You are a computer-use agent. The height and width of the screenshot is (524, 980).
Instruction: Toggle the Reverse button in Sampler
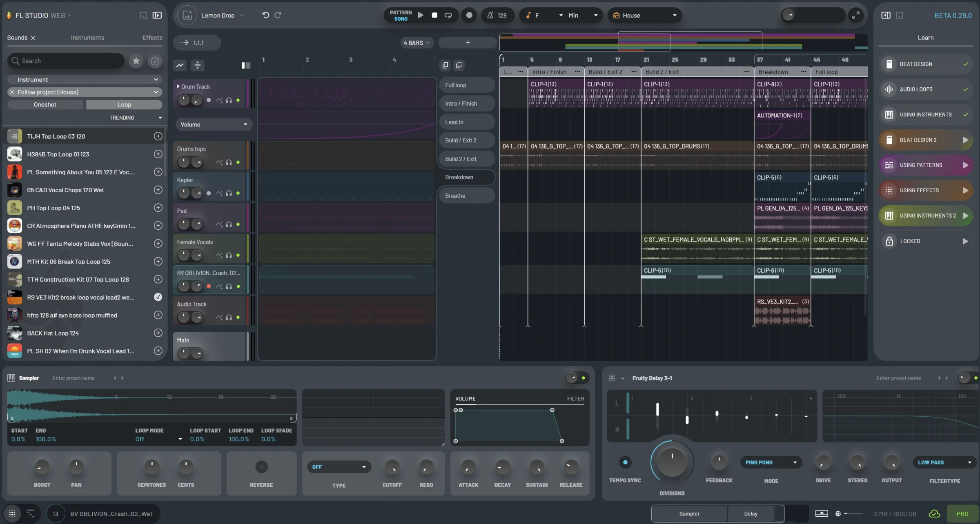click(x=261, y=466)
